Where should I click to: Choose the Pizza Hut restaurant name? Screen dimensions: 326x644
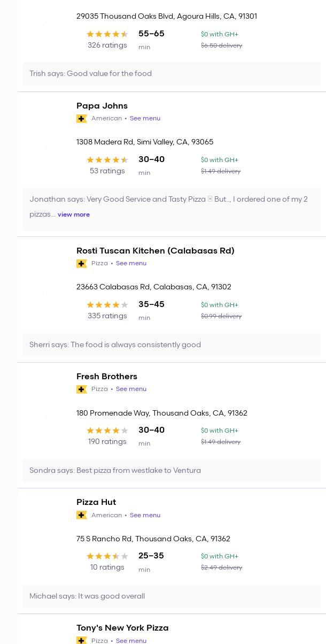coord(96,502)
